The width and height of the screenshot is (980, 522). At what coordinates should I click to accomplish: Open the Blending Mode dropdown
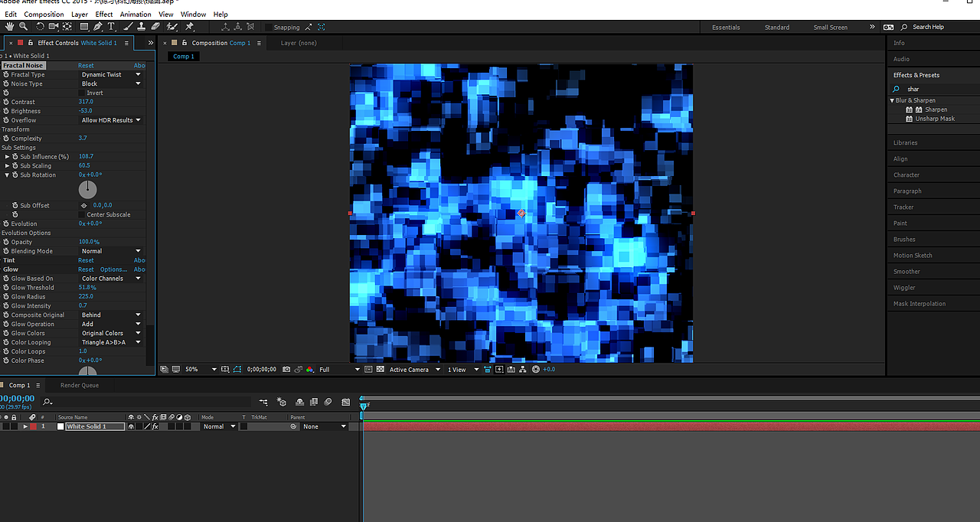coord(111,251)
